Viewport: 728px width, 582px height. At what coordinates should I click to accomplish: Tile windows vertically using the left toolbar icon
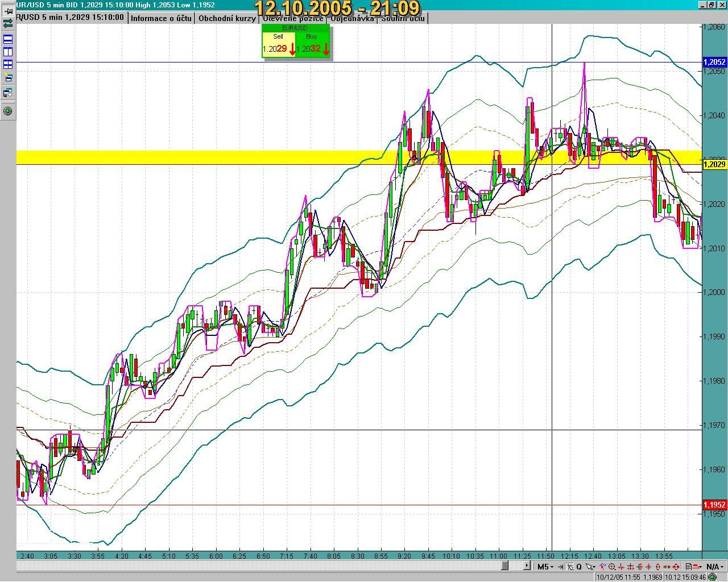tap(8, 52)
